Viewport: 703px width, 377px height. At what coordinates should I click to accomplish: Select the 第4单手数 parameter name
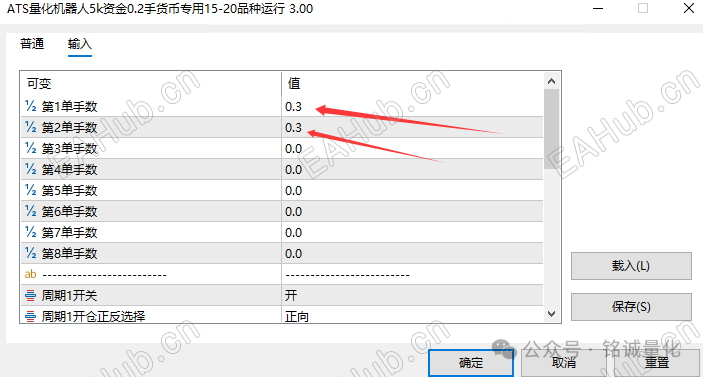[x=69, y=169]
